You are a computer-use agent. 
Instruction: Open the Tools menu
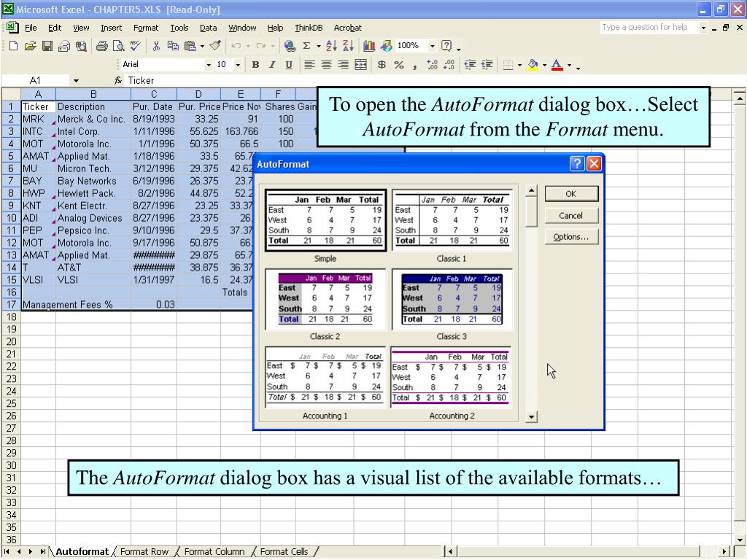pos(179,28)
